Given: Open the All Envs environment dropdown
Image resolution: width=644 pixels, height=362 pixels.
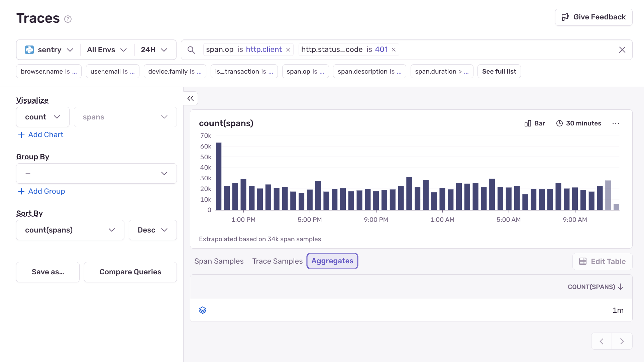Looking at the screenshot, I should [107, 50].
